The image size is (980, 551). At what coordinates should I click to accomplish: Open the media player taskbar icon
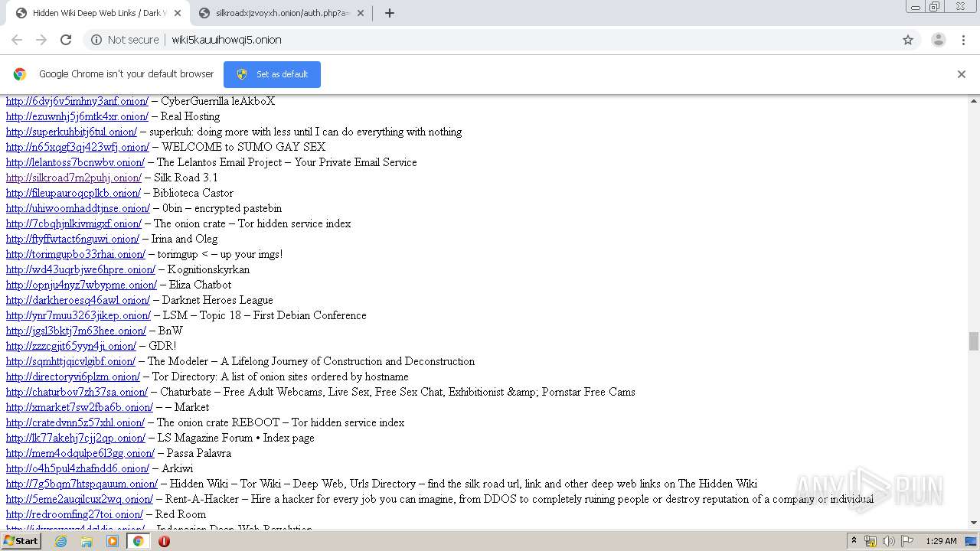coord(113,541)
